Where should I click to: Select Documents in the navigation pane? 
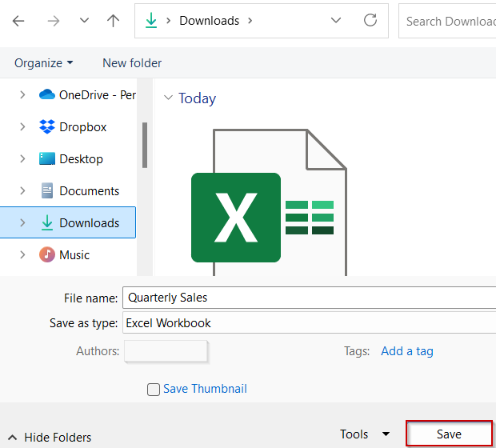(x=90, y=190)
